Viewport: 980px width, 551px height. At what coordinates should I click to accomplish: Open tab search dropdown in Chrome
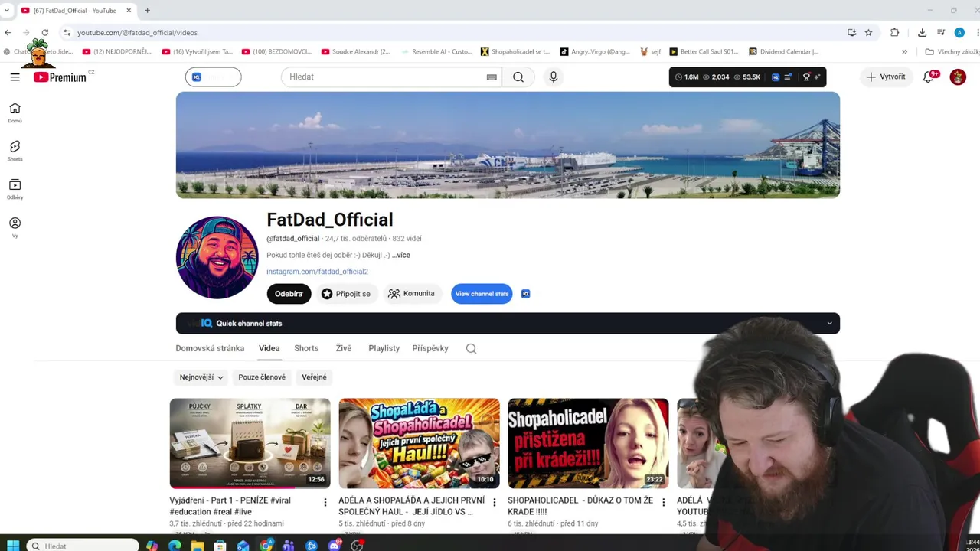coord(7,10)
